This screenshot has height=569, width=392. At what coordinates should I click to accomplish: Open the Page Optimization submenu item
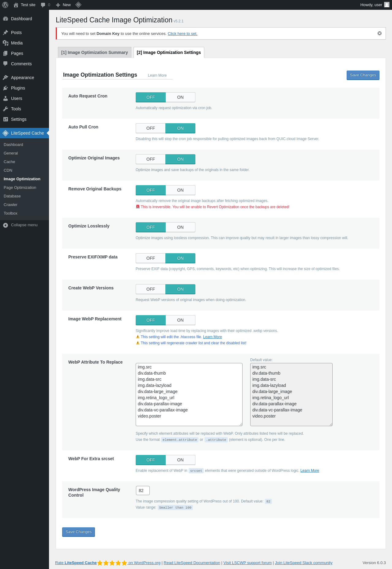(24, 188)
